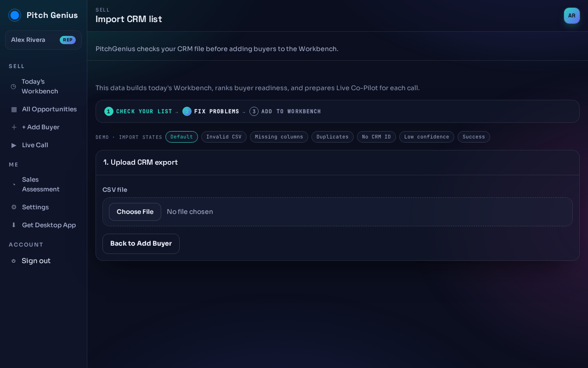The image size is (588, 368).
Task: Click the plus icon beside Add Buyer
Action: [x=14, y=127]
